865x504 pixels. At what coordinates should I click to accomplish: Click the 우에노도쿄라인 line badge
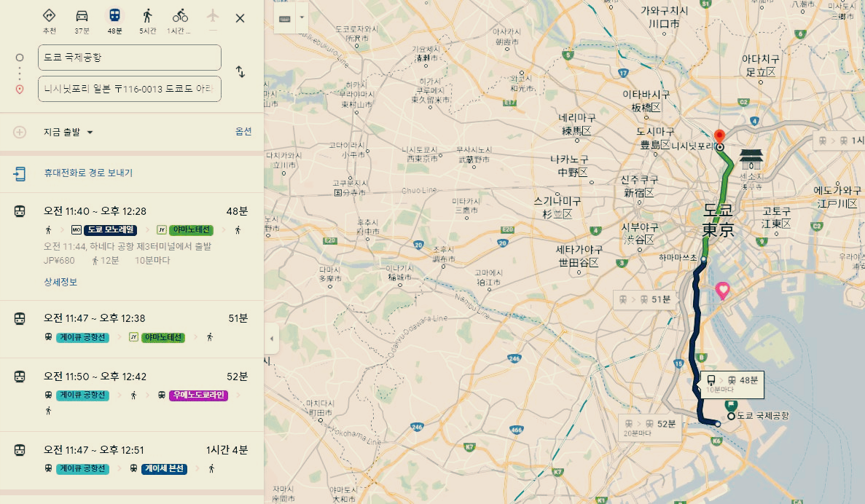tap(199, 395)
